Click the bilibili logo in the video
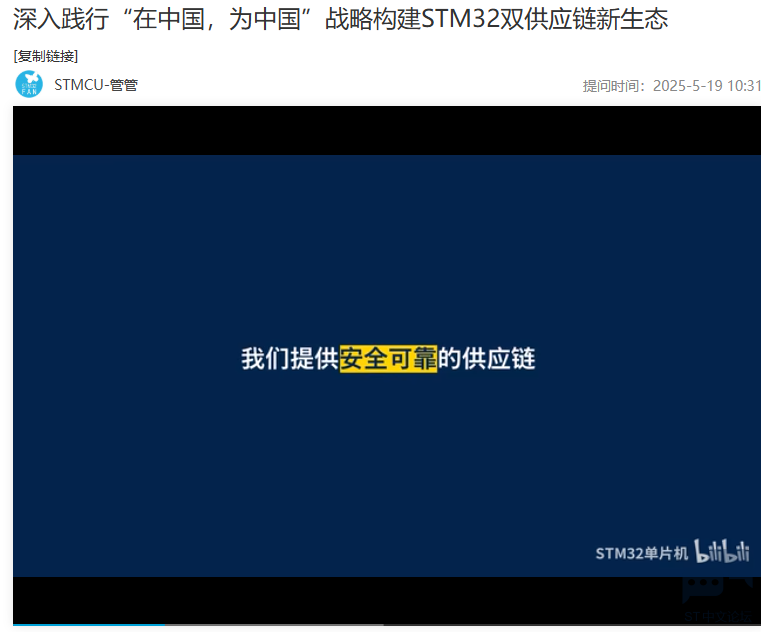 pyautogui.click(x=722, y=552)
